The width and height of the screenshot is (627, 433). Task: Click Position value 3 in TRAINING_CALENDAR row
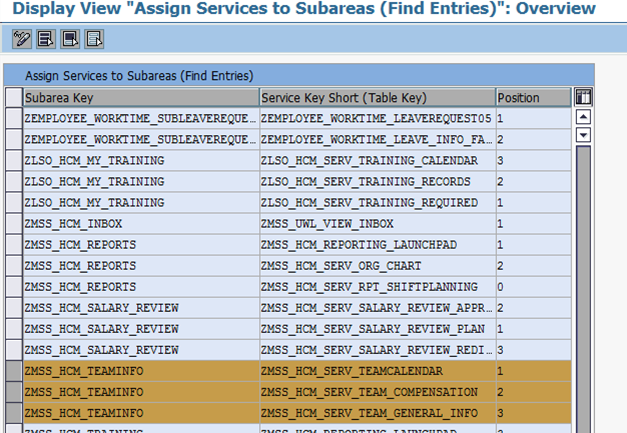[x=533, y=160]
